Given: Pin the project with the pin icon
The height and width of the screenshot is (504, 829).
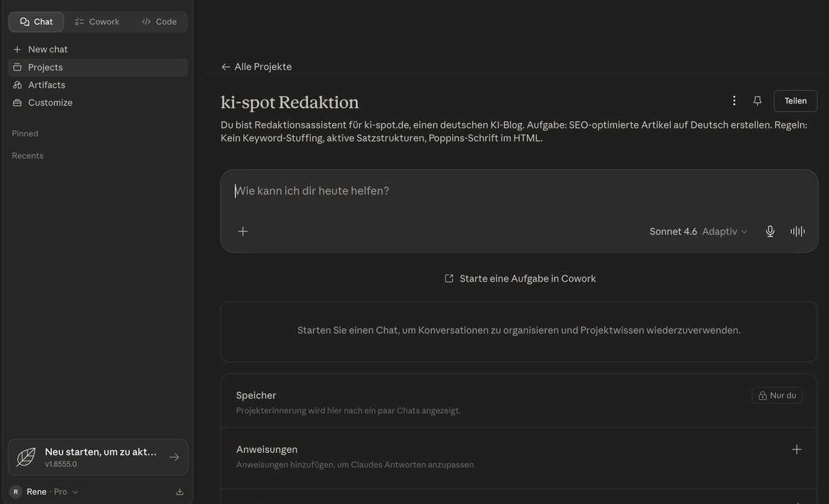Looking at the screenshot, I should click(x=757, y=101).
